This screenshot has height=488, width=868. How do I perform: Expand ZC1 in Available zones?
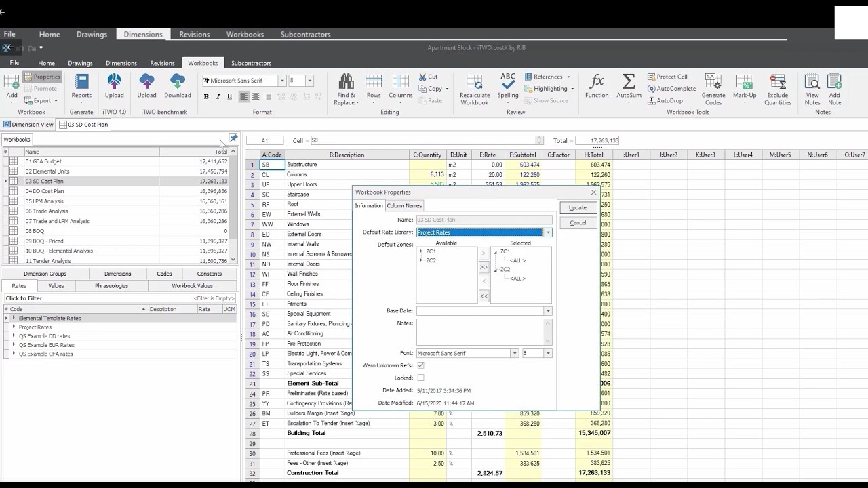pos(421,251)
